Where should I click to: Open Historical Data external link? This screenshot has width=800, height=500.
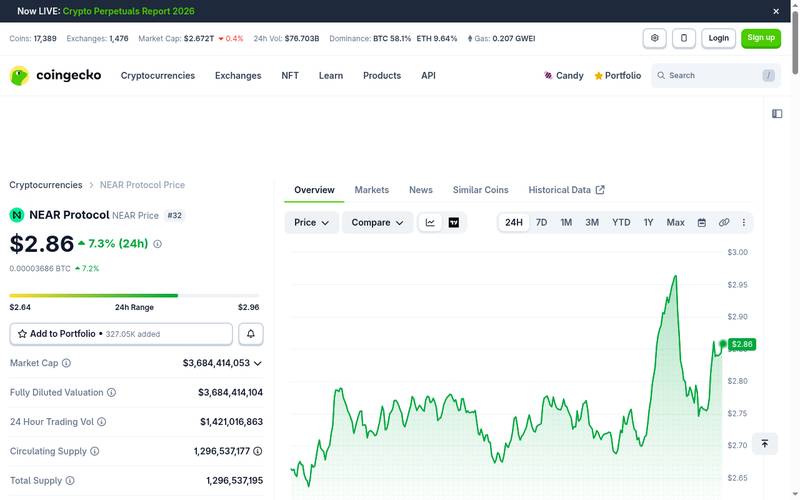coord(566,190)
